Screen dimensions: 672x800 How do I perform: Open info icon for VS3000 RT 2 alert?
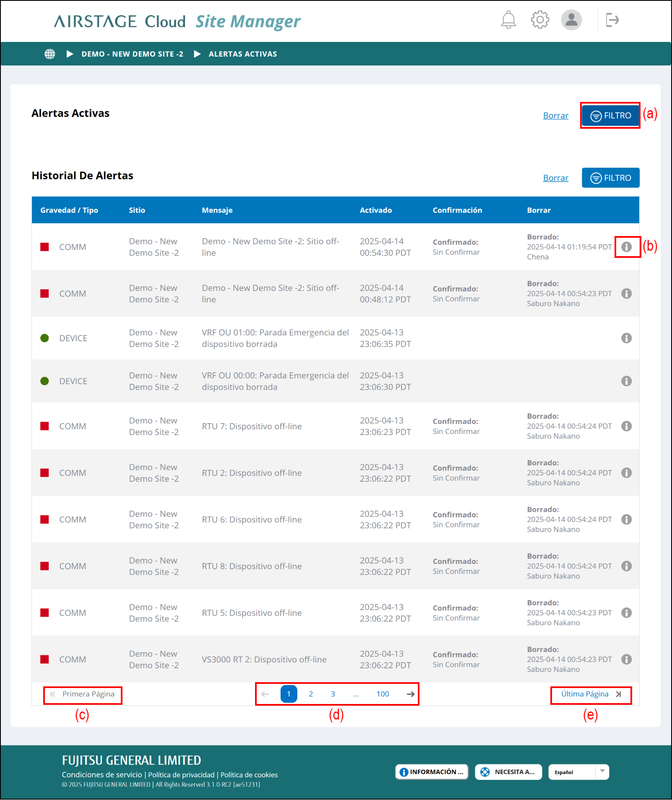(626, 660)
